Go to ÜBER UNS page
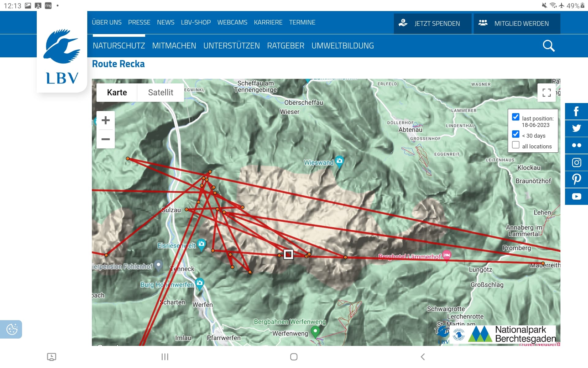 107,22
